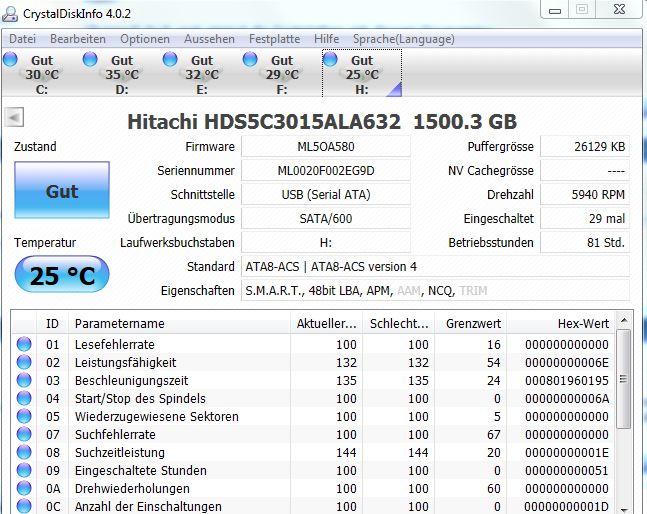Select drive C: at 30 °C
Screen dimensions: 647x514
pyautogui.click(x=41, y=73)
